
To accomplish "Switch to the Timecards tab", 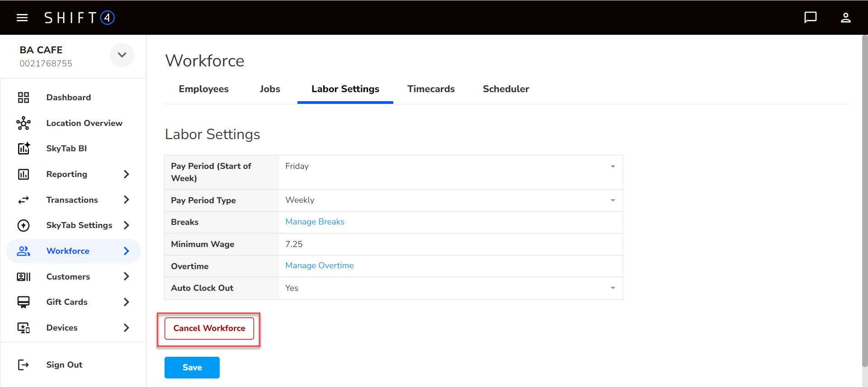I will pyautogui.click(x=431, y=89).
